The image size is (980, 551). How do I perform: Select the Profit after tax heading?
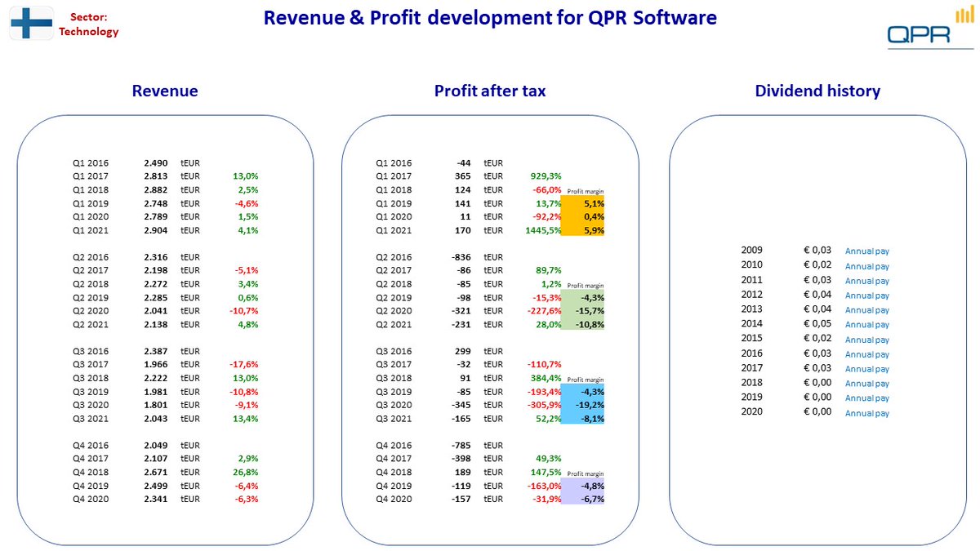click(x=490, y=91)
